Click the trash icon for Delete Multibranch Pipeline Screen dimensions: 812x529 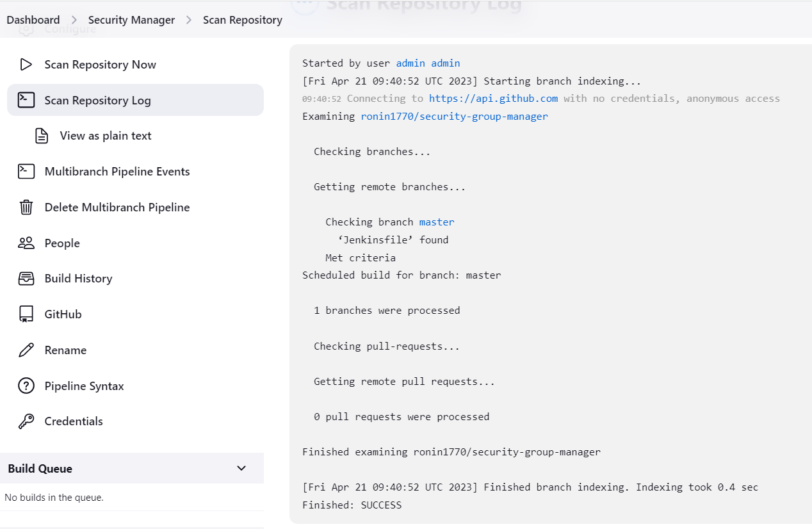(x=26, y=208)
